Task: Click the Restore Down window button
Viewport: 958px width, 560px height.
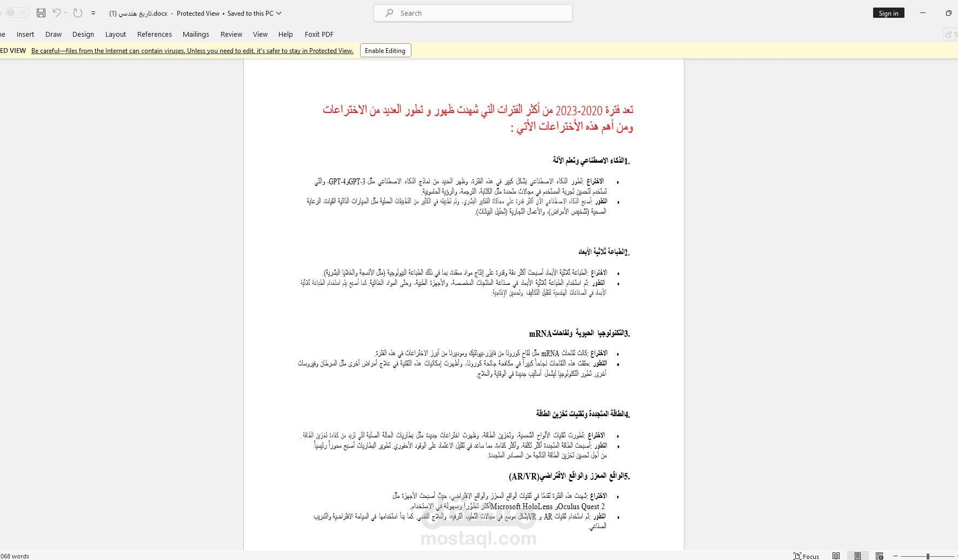Action: [948, 13]
